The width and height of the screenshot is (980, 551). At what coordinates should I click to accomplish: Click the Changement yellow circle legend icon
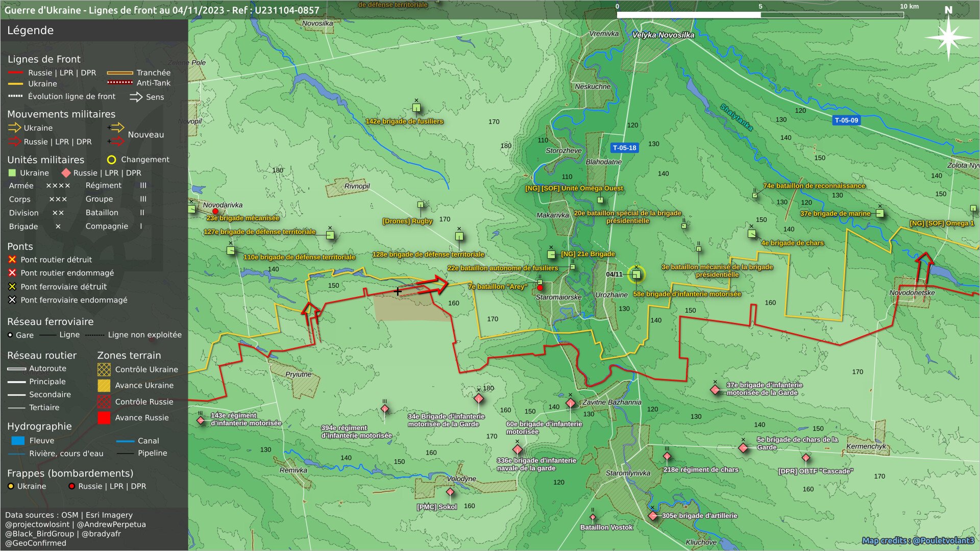point(111,160)
